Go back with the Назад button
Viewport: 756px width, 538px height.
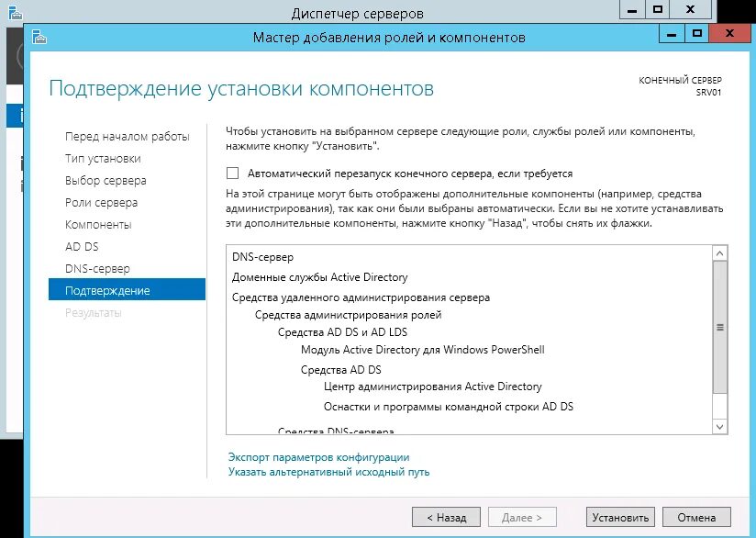(x=446, y=517)
